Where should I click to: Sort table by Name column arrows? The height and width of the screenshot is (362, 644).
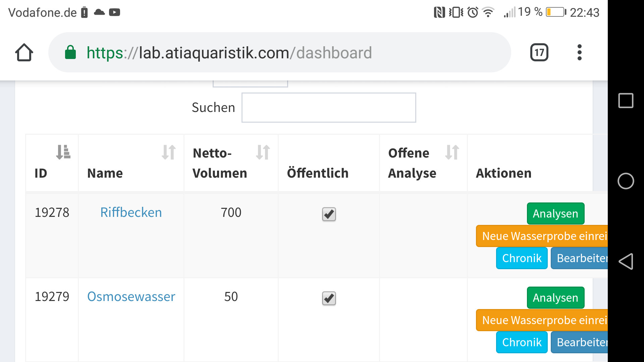(x=168, y=152)
